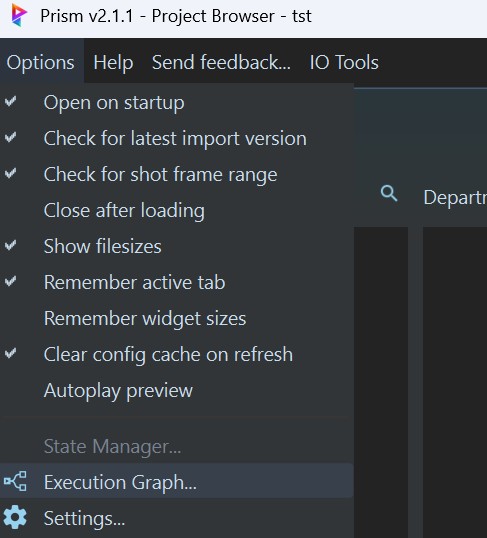Image resolution: width=487 pixels, height=538 pixels.
Task: Toggle Remember active tab
Action: click(177, 282)
